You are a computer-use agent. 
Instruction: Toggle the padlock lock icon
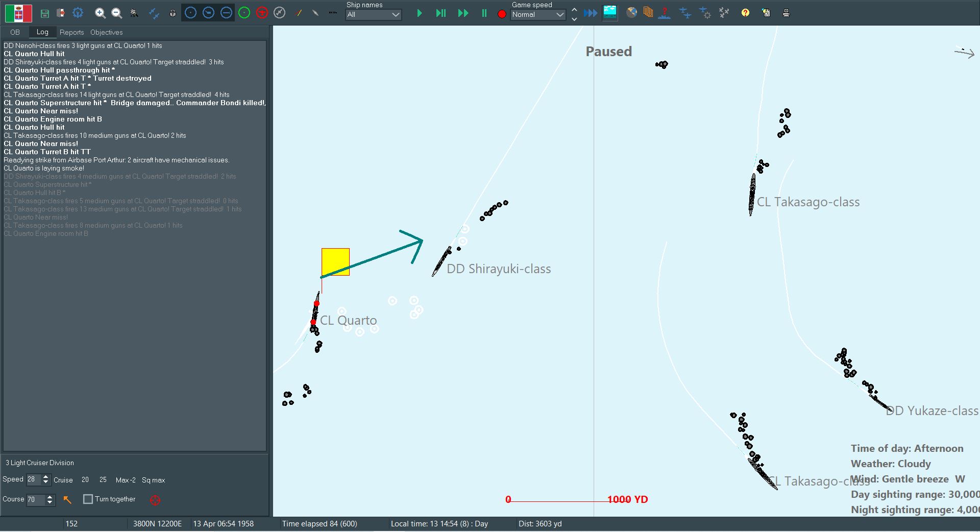[173, 13]
